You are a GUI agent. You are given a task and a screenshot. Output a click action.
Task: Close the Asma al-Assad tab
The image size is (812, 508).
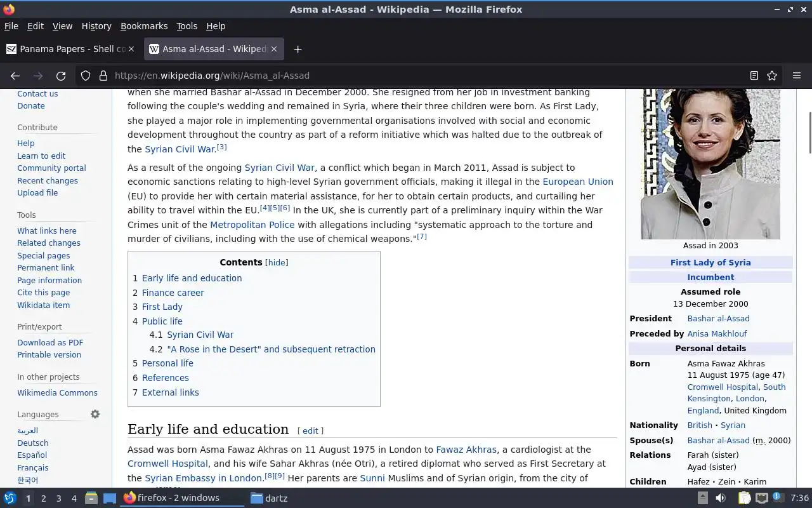[x=275, y=49]
